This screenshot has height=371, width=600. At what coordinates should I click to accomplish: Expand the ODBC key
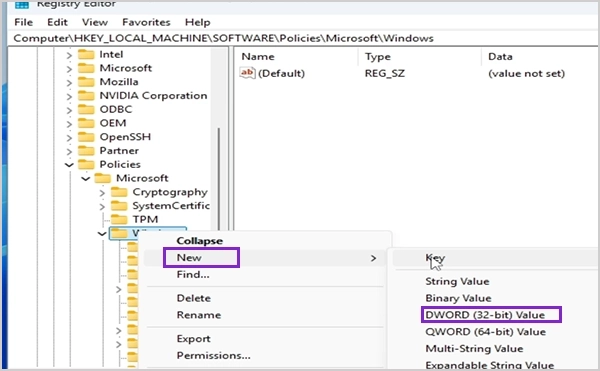point(69,110)
